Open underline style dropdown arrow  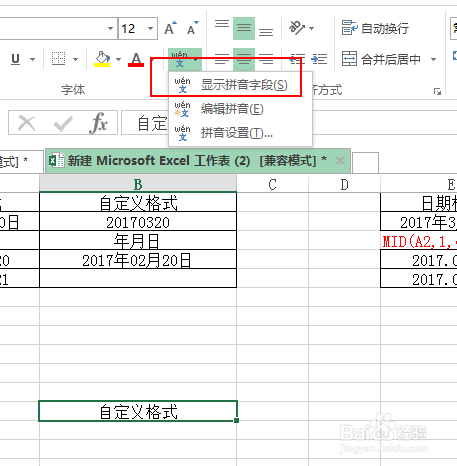pyautogui.click(x=32, y=60)
